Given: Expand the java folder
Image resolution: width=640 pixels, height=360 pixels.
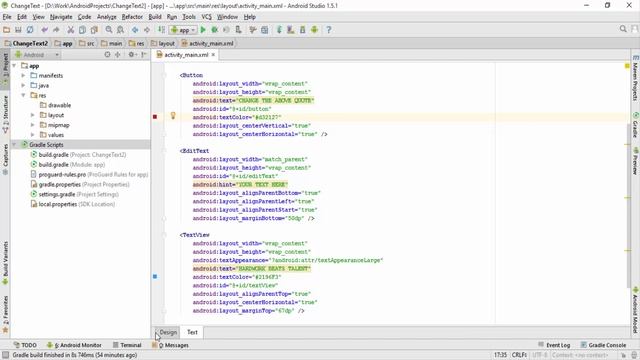Looking at the screenshot, I should [23, 85].
